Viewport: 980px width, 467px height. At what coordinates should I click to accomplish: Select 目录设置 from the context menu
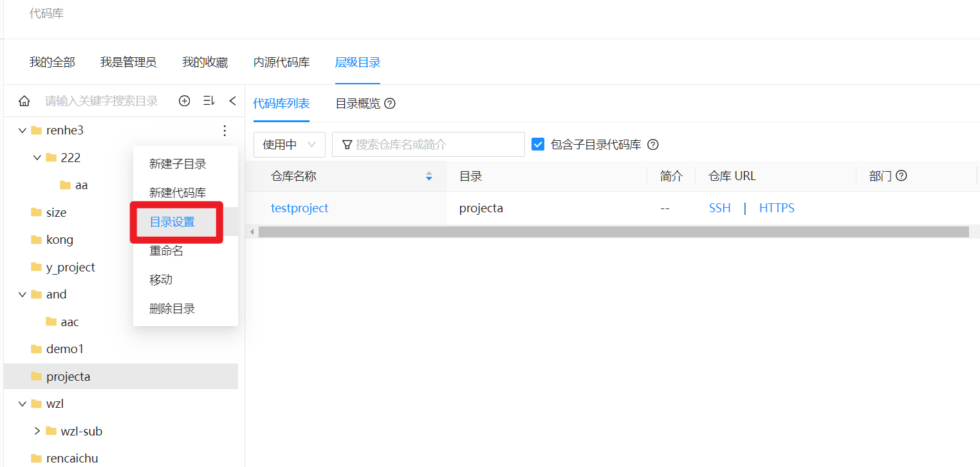[172, 222]
